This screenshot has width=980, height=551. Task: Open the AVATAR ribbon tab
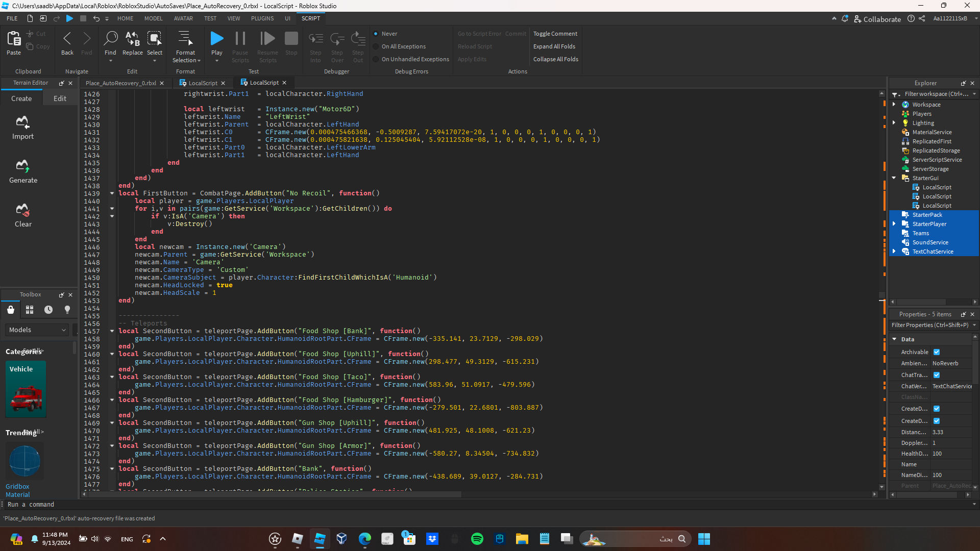point(183,18)
